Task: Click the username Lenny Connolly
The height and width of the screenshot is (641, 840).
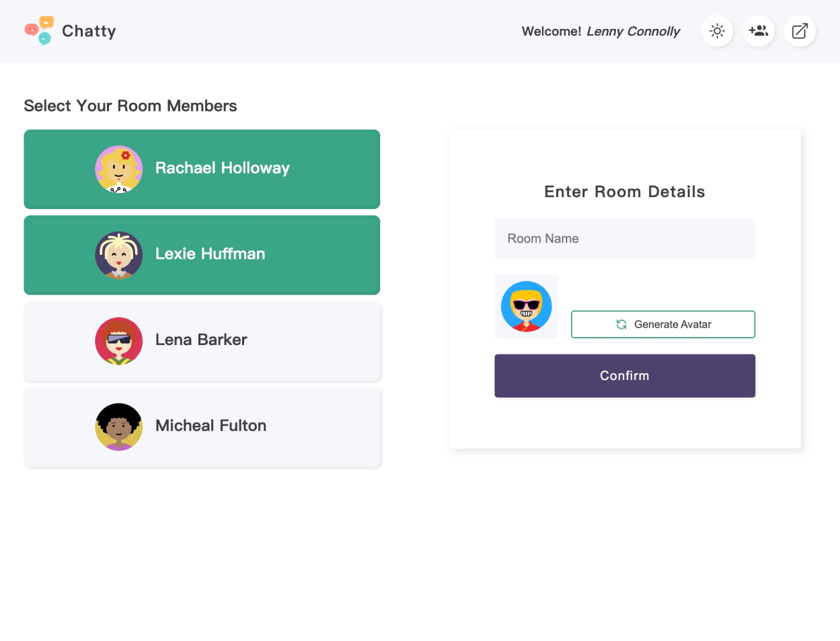Action: click(x=633, y=32)
